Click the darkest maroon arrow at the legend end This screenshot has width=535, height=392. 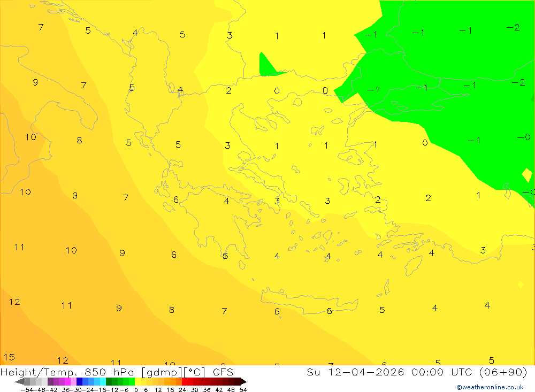(243, 381)
